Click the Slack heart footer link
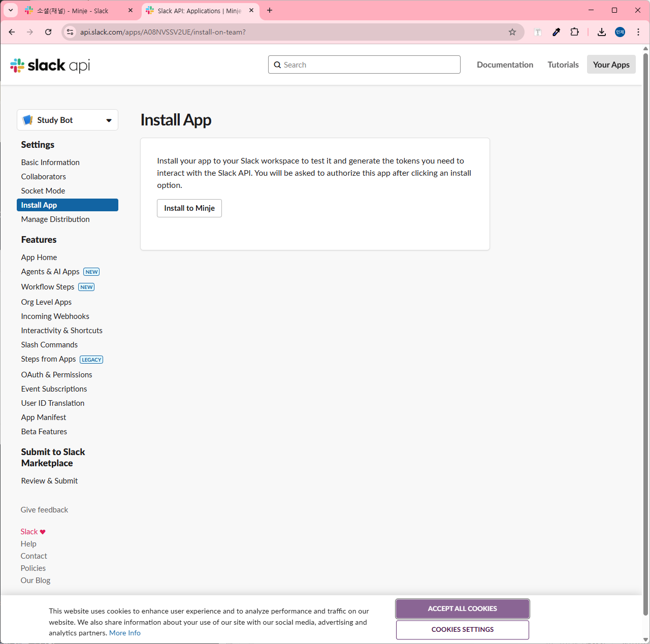650x644 pixels. [33, 532]
